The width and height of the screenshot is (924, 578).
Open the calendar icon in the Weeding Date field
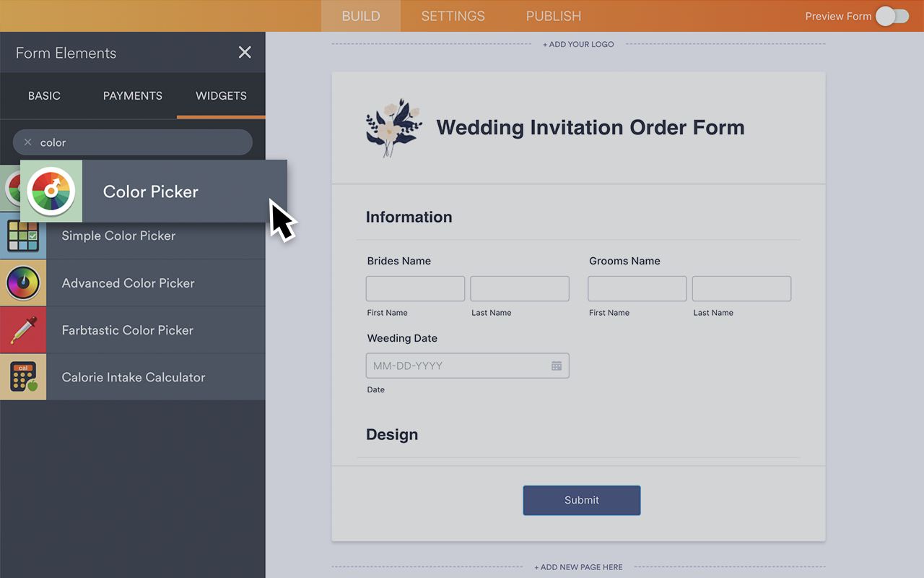point(557,366)
